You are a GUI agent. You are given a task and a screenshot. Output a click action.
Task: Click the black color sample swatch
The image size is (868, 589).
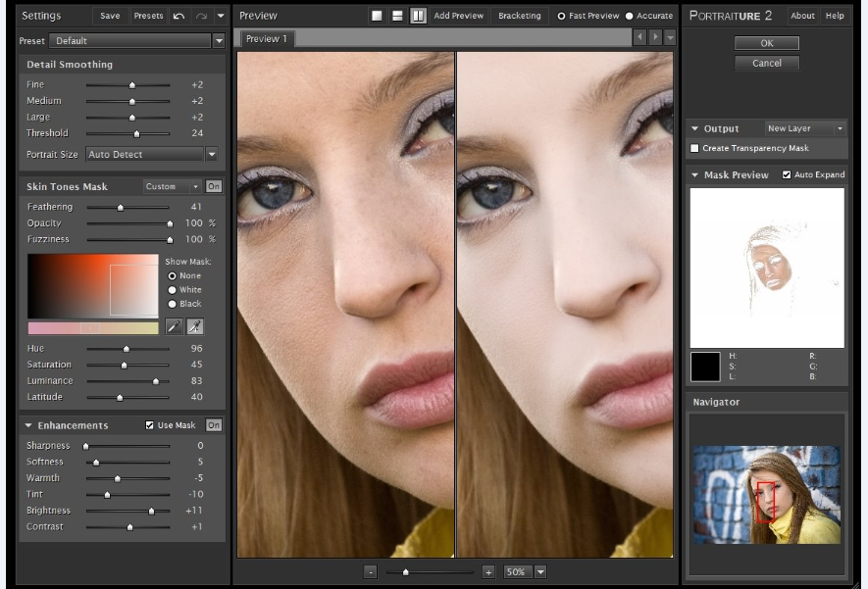705,367
